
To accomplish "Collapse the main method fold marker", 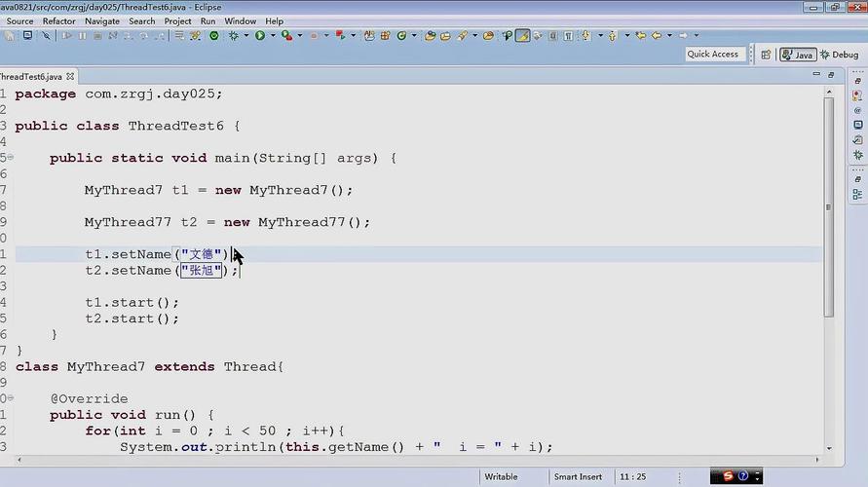I will (x=11, y=158).
